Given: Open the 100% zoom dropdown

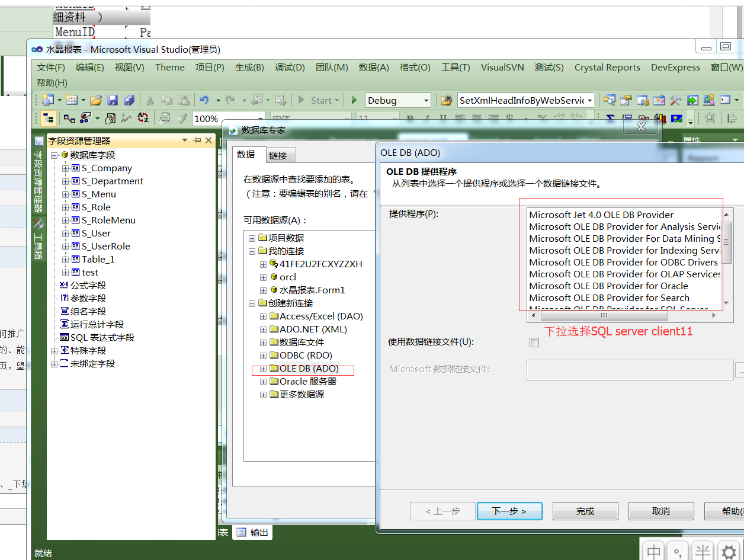Looking at the screenshot, I should click(x=259, y=119).
